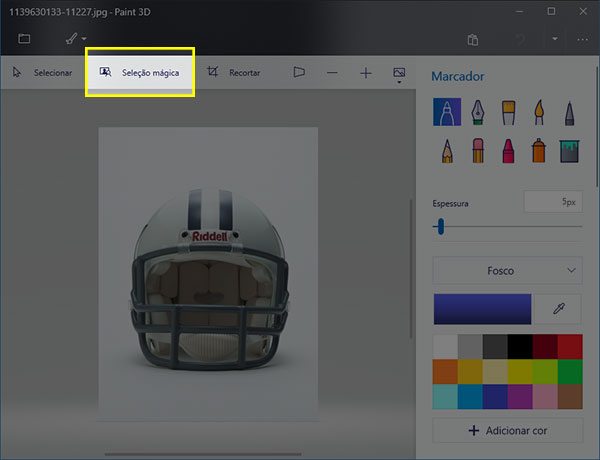Choose the pale tan color swatch
Viewport: 600px width, 460px height.
click(495, 372)
